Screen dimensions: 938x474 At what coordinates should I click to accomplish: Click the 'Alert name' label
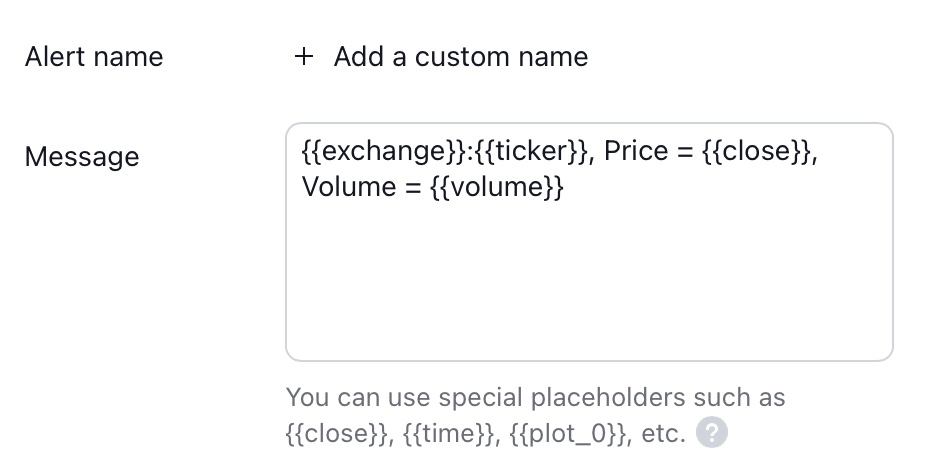pyautogui.click(x=93, y=57)
